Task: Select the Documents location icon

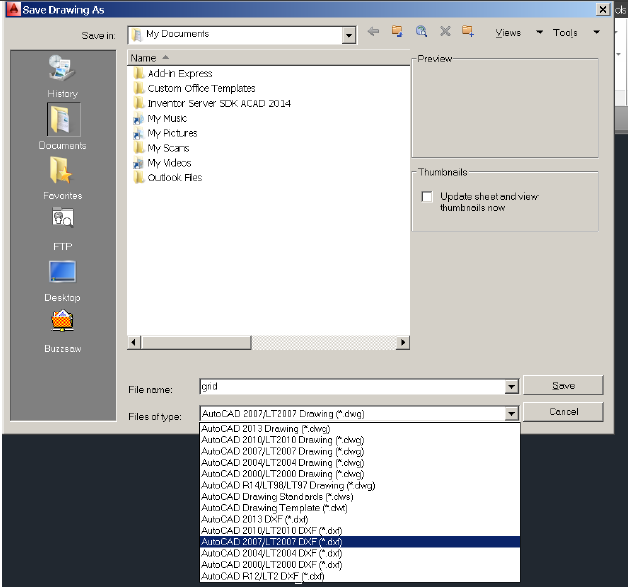Action: pos(63,119)
